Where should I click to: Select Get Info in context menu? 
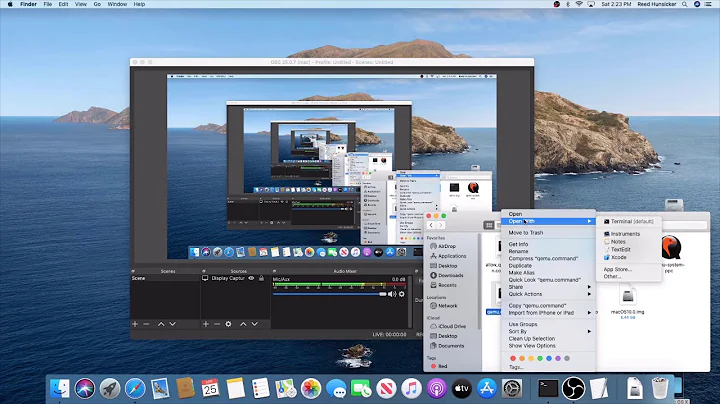518,244
